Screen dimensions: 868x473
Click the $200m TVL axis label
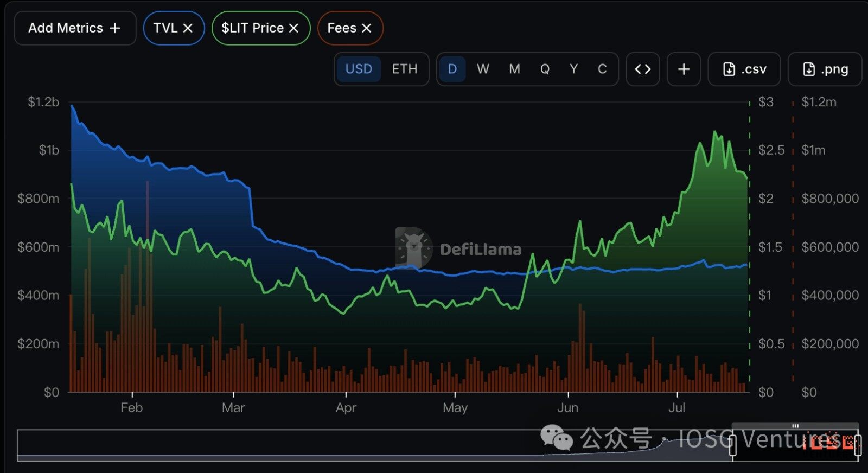tap(38, 344)
